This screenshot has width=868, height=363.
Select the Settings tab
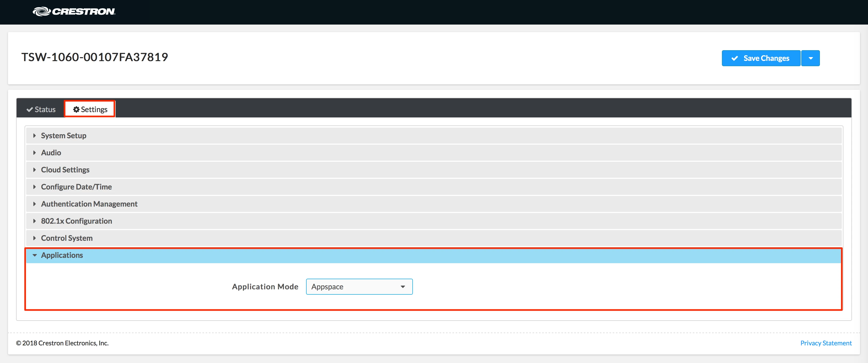[90, 109]
